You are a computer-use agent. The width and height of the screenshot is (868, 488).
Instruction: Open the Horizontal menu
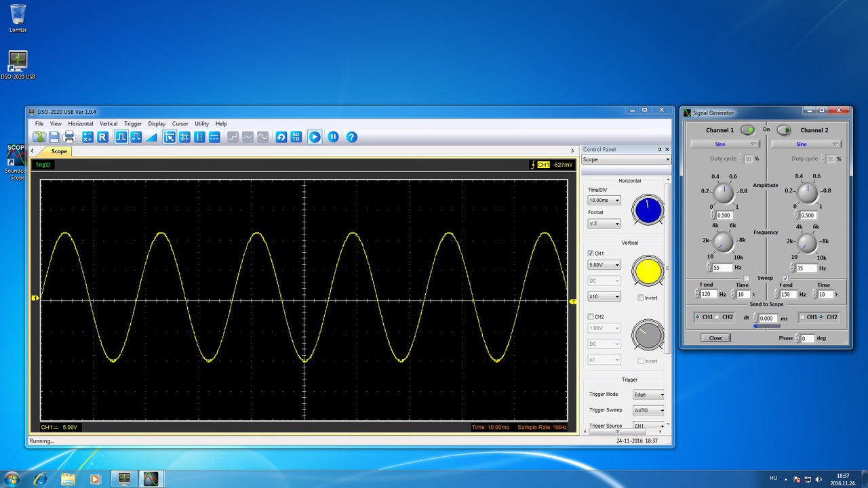coord(81,124)
